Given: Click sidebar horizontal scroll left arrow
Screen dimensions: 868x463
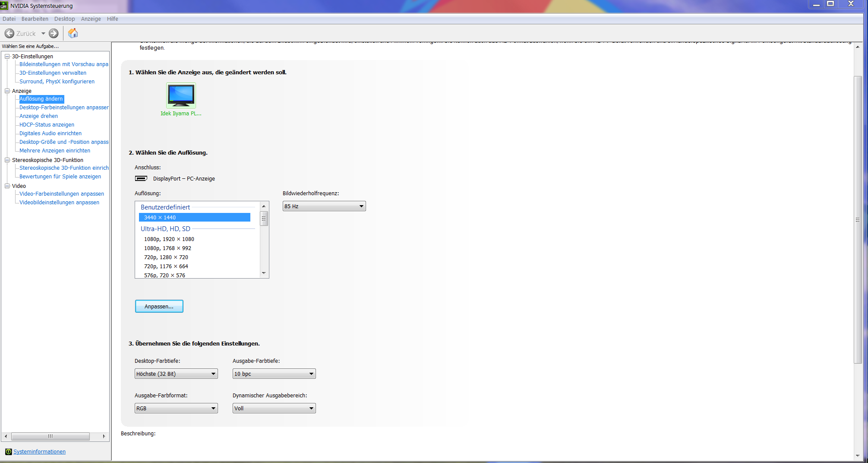Looking at the screenshot, I should coord(6,436).
